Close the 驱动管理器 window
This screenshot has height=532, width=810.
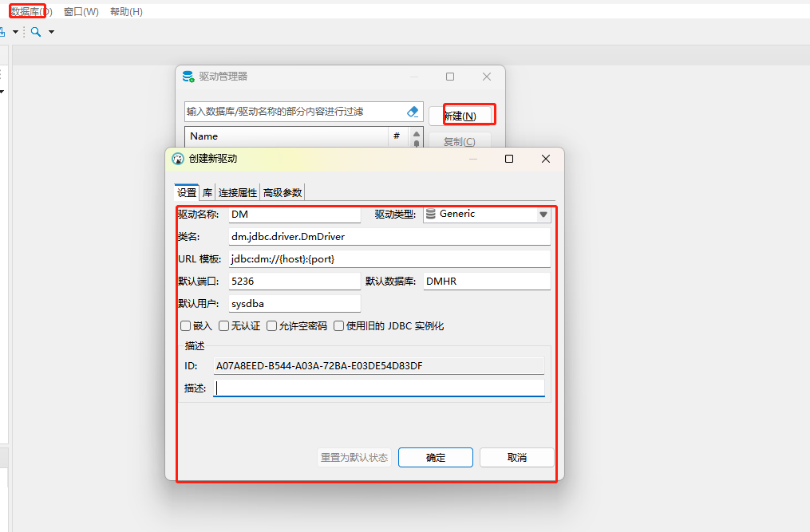487,77
